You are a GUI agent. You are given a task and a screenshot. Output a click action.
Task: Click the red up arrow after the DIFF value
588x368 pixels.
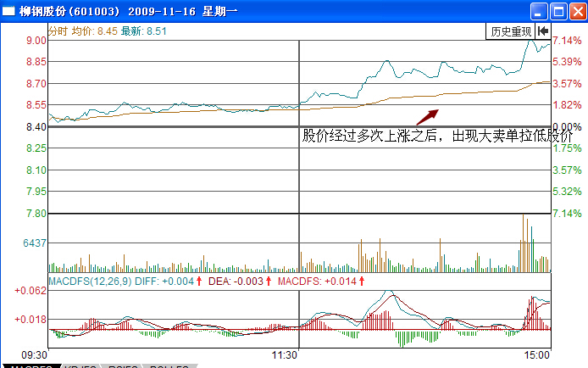199,281
